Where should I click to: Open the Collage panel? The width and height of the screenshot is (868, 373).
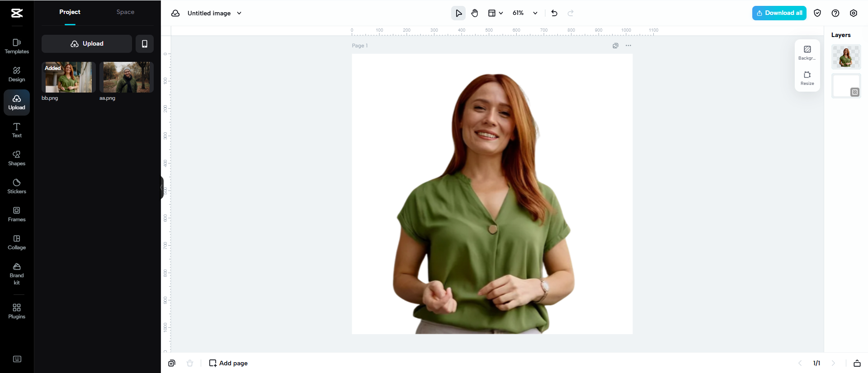(17, 242)
